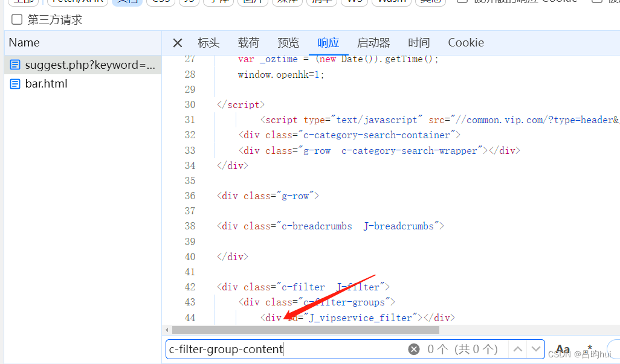Click c-category-search-wrapper div line

click(x=379, y=150)
